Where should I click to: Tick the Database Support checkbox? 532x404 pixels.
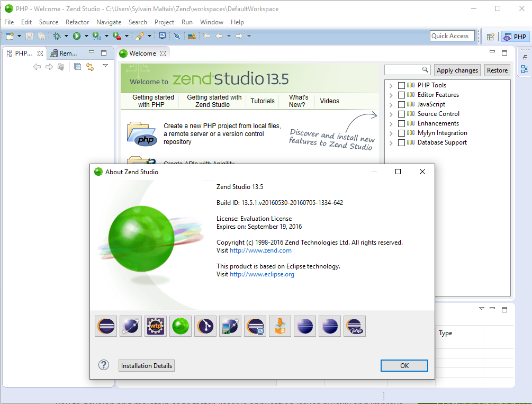click(x=401, y=142)
